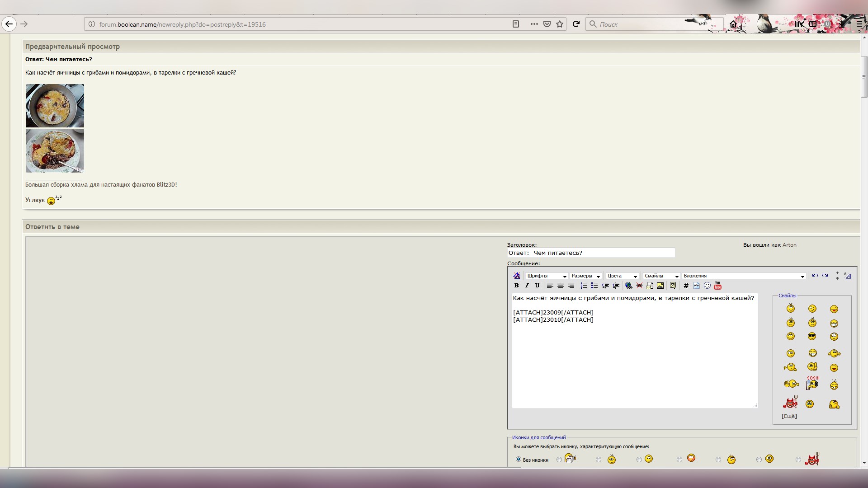Center-align the message text

point(561,286)
